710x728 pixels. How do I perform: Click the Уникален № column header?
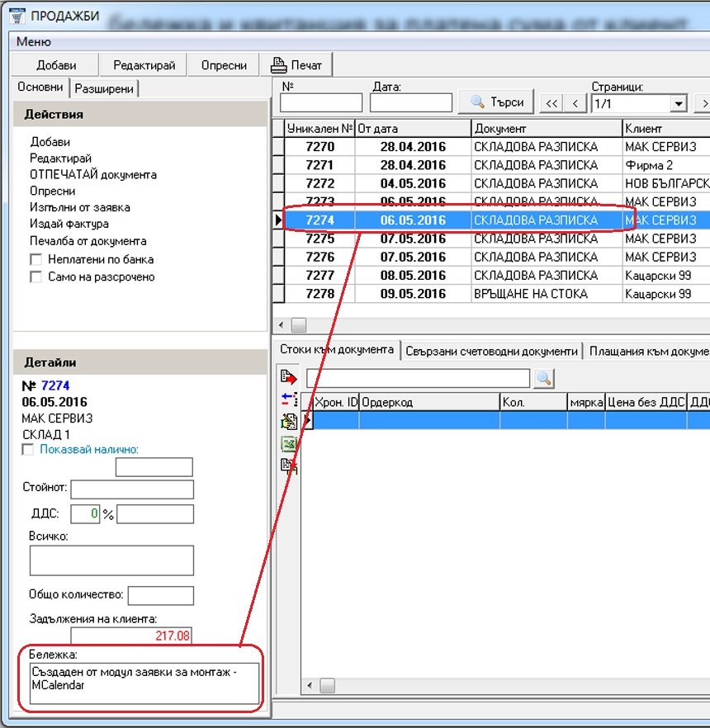coord(319,128)
